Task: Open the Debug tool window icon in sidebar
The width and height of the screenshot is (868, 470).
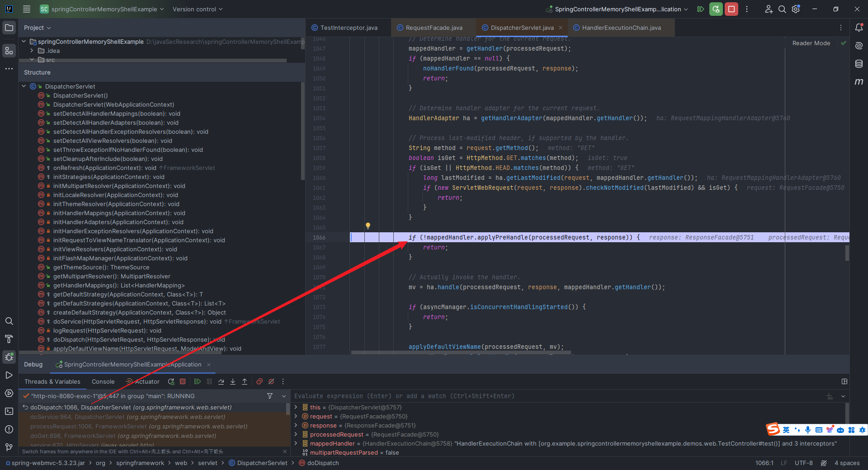Action: [x=9, y=357]
